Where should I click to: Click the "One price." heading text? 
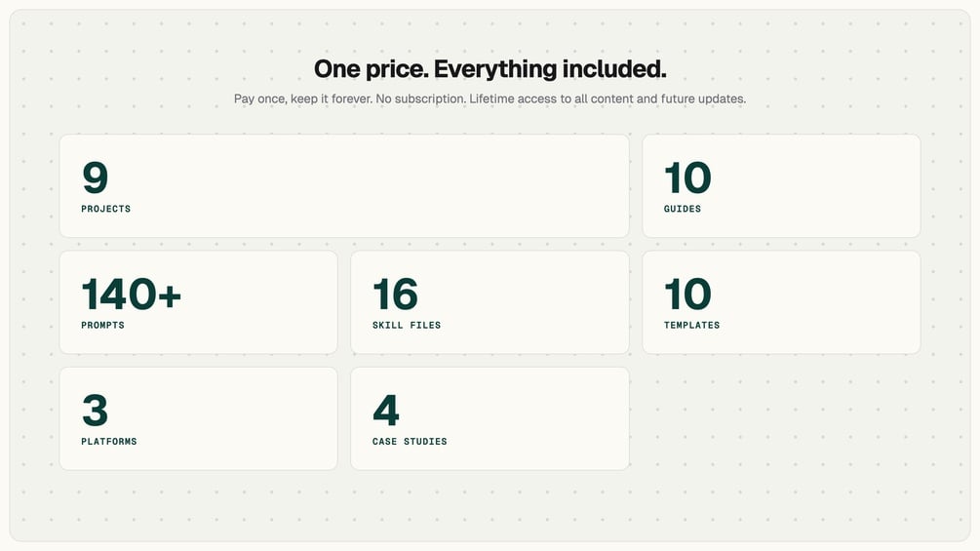[x=371, y=69]
